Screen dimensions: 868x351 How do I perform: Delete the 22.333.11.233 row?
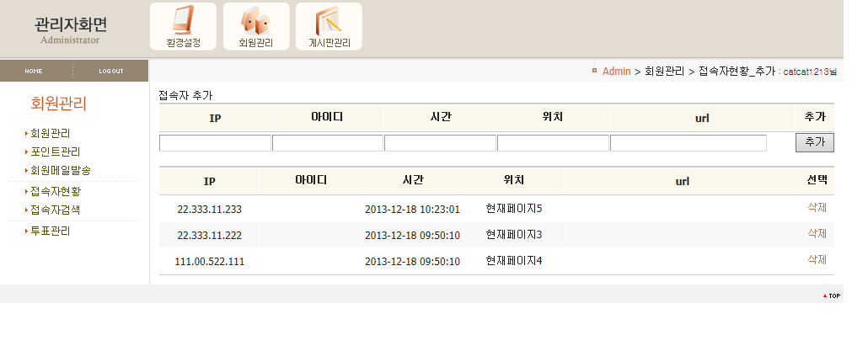817,208
